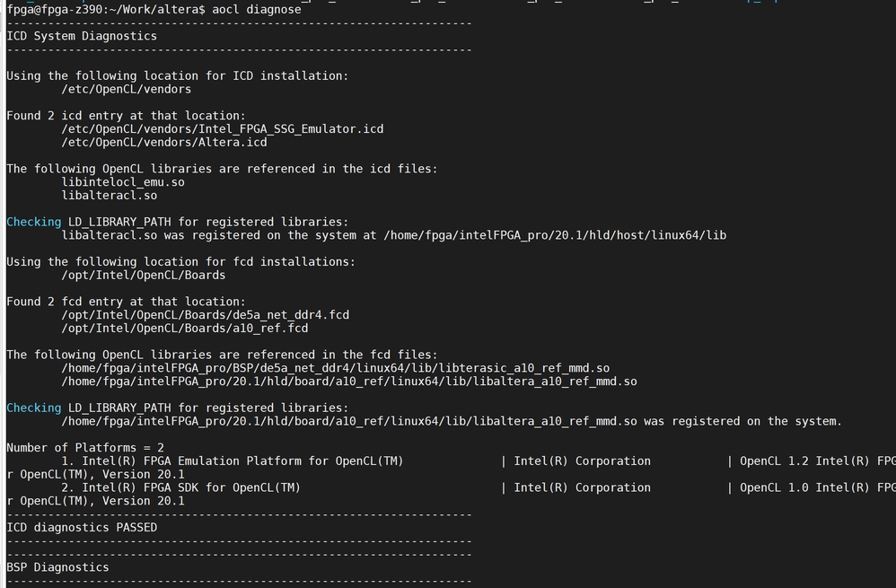
Task: Click the 'libalteracl.so' line under icd libraries
Action: [109, 195]
